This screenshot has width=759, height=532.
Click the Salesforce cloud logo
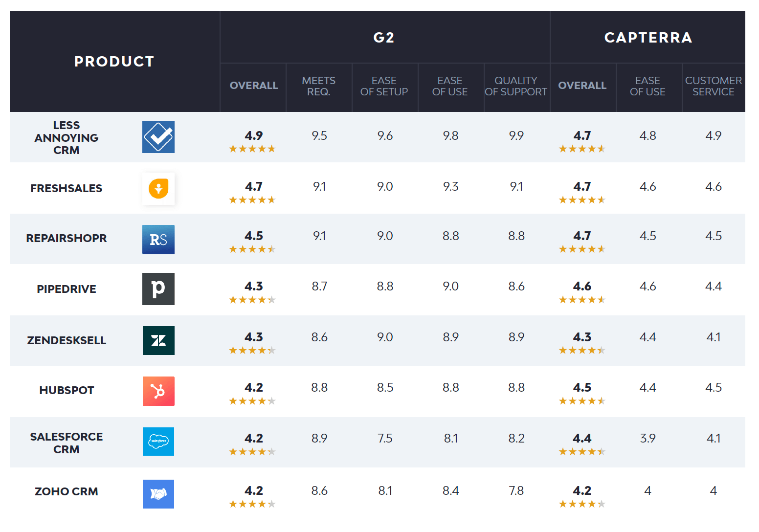[x=158, y=442]
